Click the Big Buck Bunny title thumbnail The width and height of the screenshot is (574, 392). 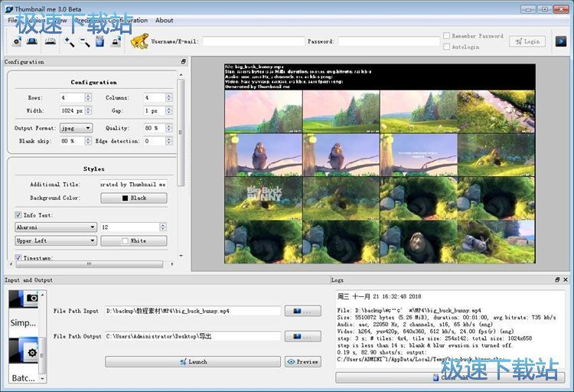[263, 198]
